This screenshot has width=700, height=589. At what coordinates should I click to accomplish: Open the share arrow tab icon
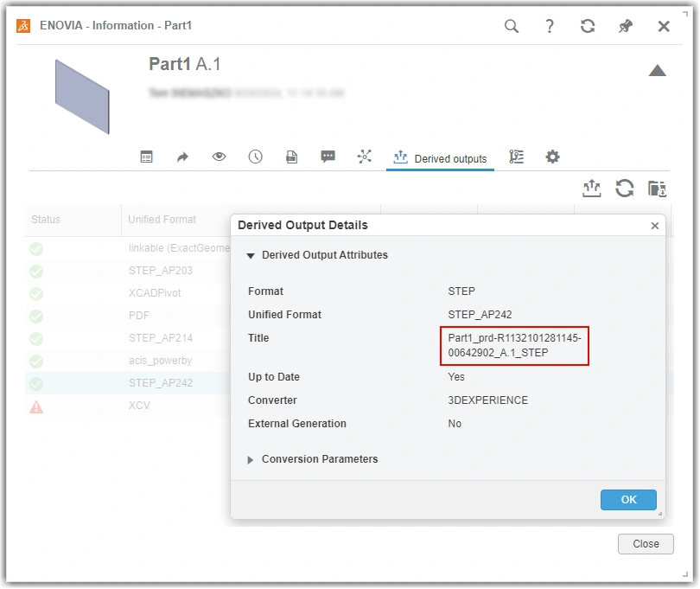click(x=182, y=157)
